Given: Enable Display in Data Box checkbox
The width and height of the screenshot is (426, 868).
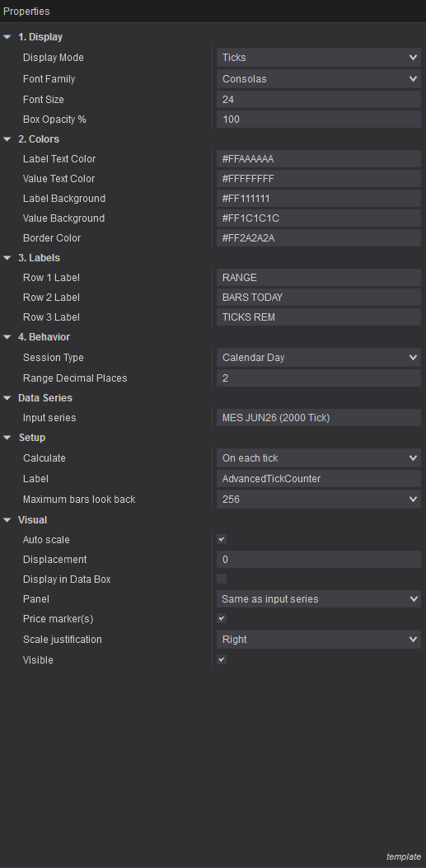Looking at the screenshot, I should [222, 579].
